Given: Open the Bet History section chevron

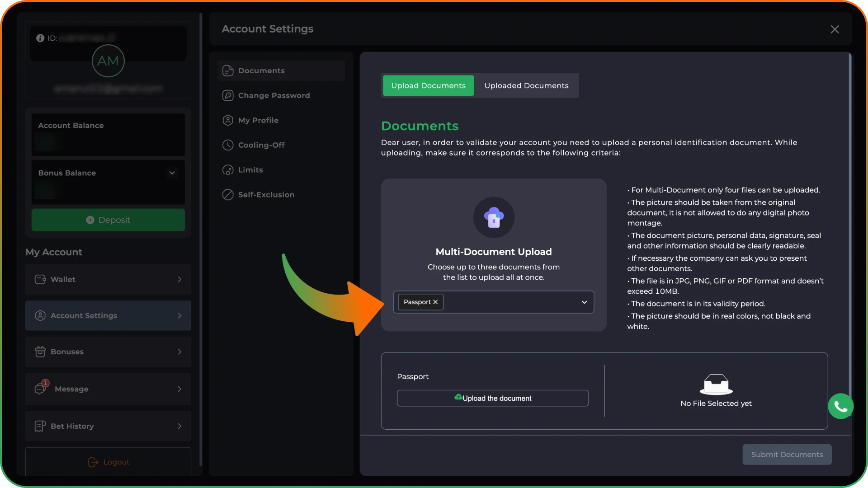Looking at the screenshot, I should [x=179, y=426].
